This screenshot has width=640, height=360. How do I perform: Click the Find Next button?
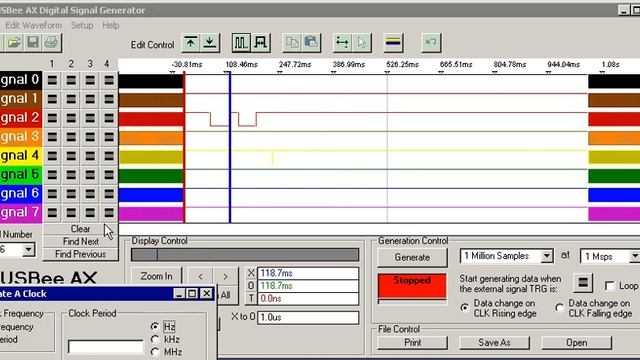(x=80, y=242)
